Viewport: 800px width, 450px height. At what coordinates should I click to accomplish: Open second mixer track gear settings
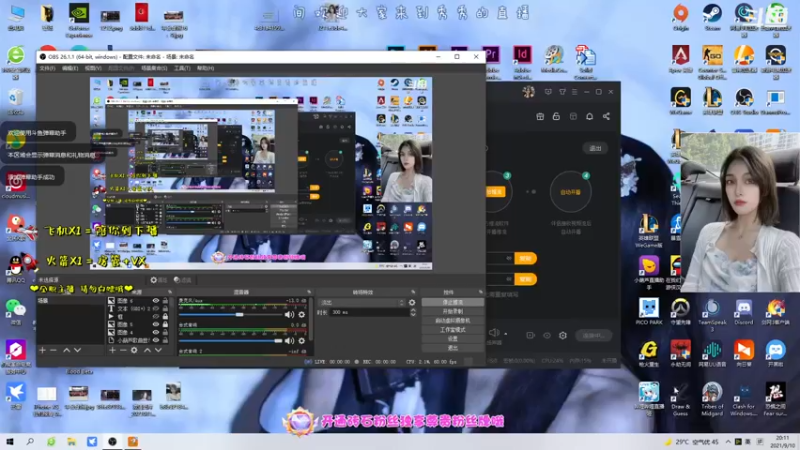click(302, 340)
